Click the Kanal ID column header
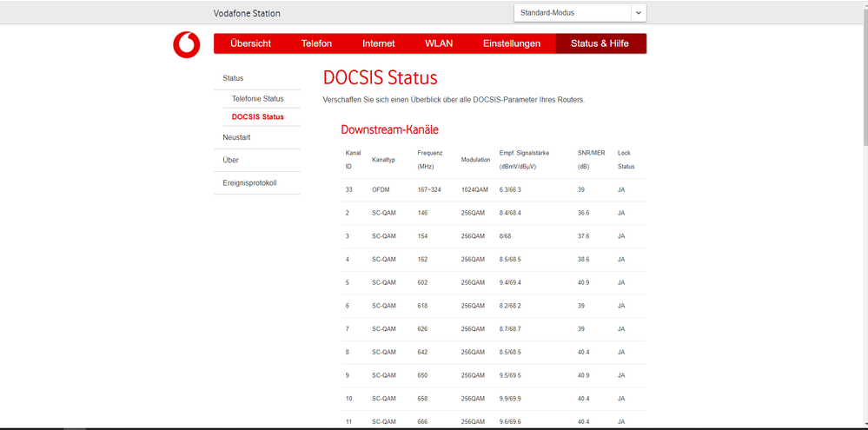Image resolution: width=868 pixels, height=430 pixels. [353, 159]
